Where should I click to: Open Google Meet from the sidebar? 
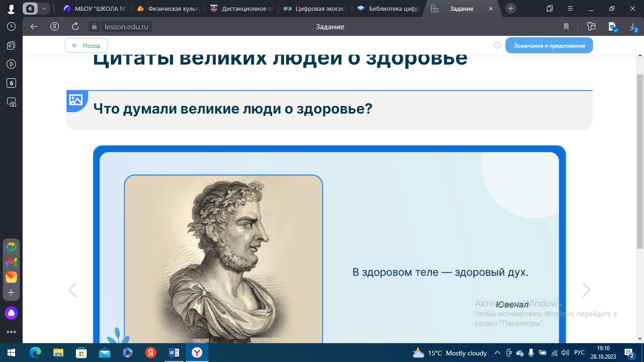coord(11,247)
